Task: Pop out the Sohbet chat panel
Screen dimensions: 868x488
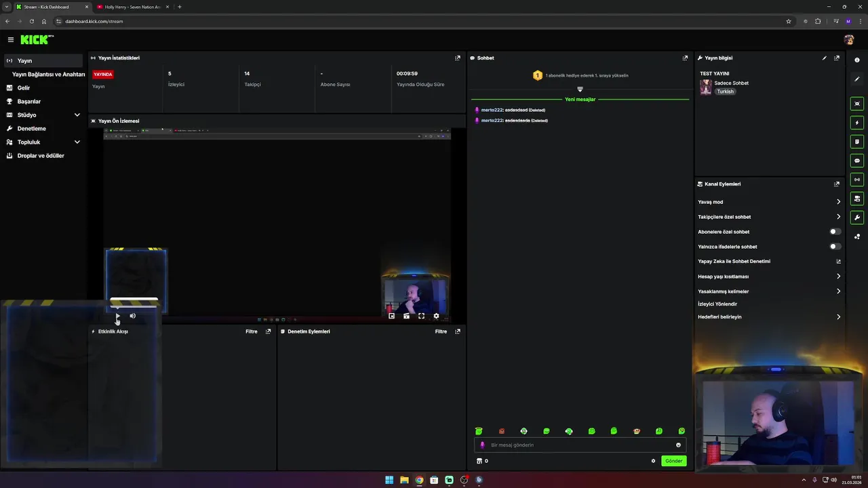Action: (x=685, y=58)
